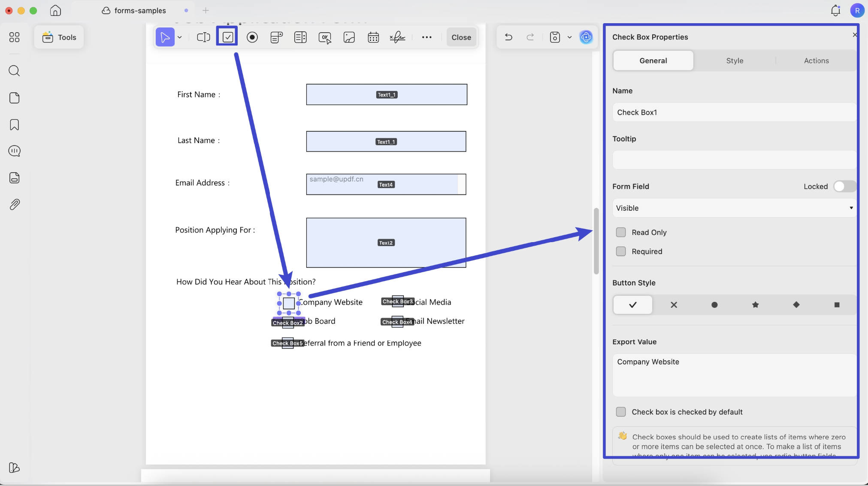The height and width of the screenshot is (486, 868).
Task: Tick the Required checkbox
Action: (x=621, y=252)
